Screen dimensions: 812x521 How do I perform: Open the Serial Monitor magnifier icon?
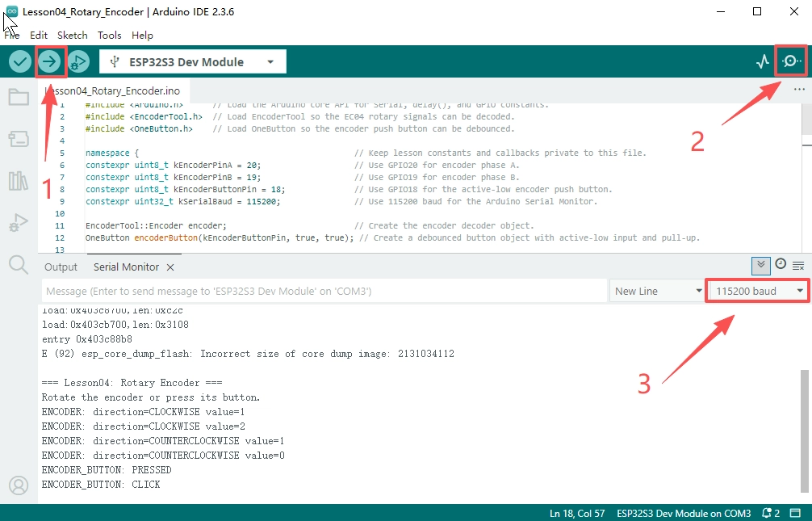click(792, 61)
